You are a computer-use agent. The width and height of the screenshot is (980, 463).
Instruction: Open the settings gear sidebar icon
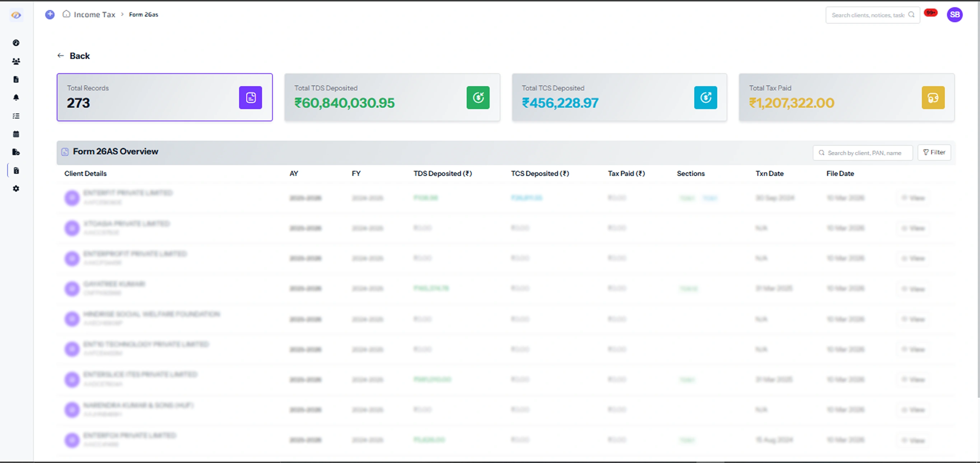point(16,188)
